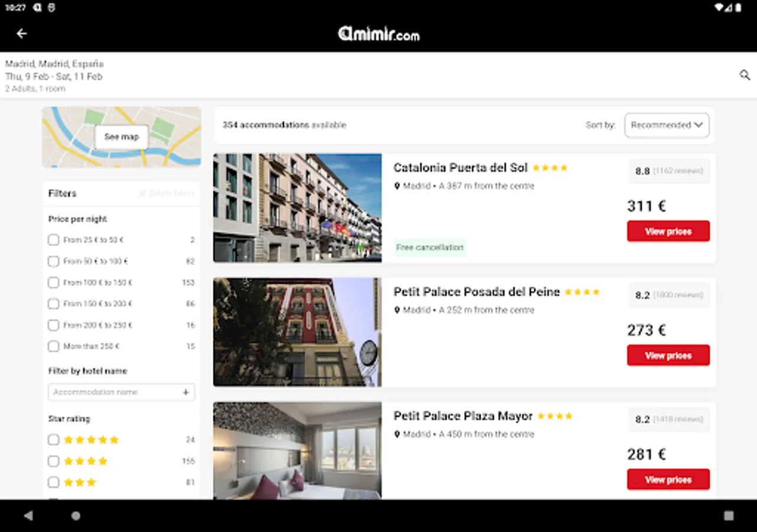This screenshot has width=757, height=532.
Task: Check the More than 250 € filter
Action: [53, 346]
